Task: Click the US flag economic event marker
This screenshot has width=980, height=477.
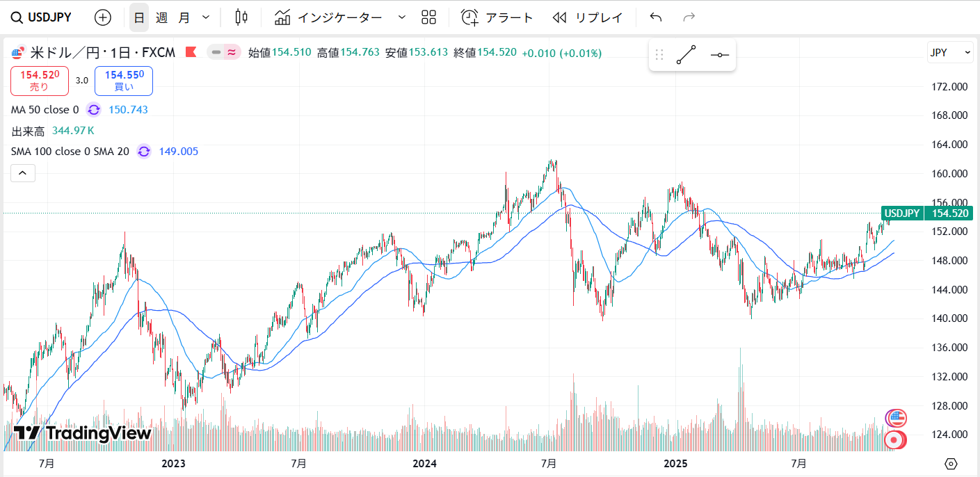Action: click(896, 418)
